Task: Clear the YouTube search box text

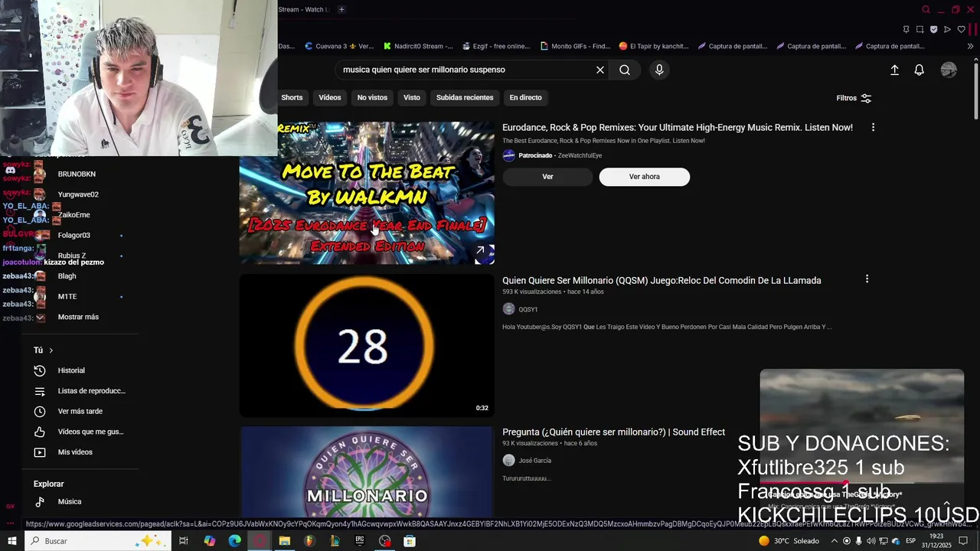Action: coord(600,70)
